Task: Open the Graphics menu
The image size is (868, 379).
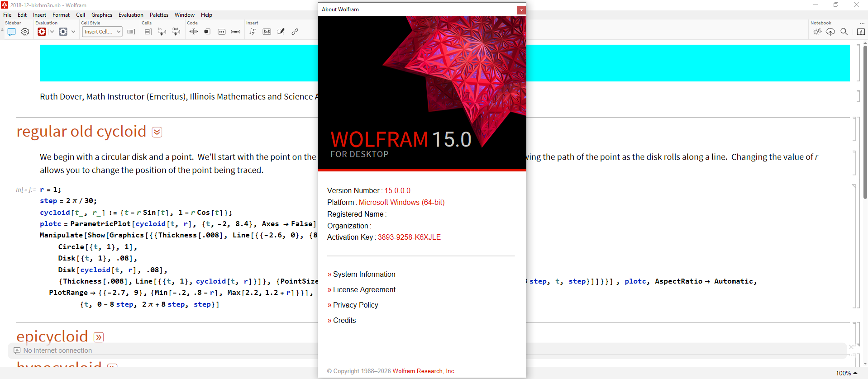Action: (102, 15)
